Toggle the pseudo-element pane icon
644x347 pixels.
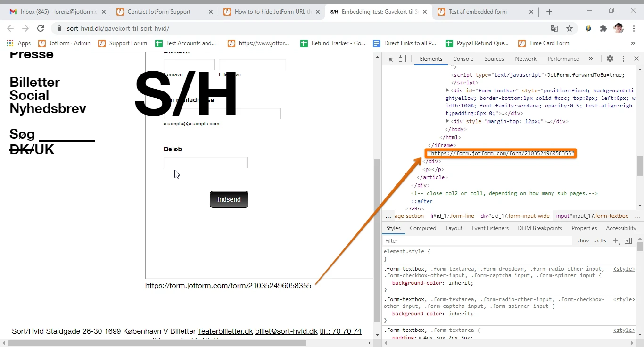628,240
